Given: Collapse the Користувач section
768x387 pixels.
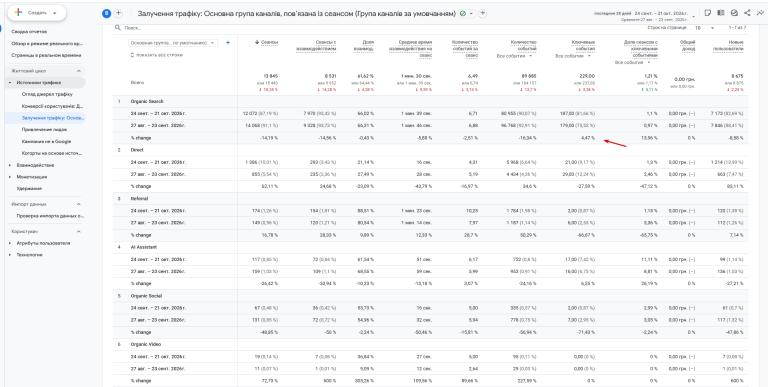Looking at the screenshot, I should click(x=78, y=231).
